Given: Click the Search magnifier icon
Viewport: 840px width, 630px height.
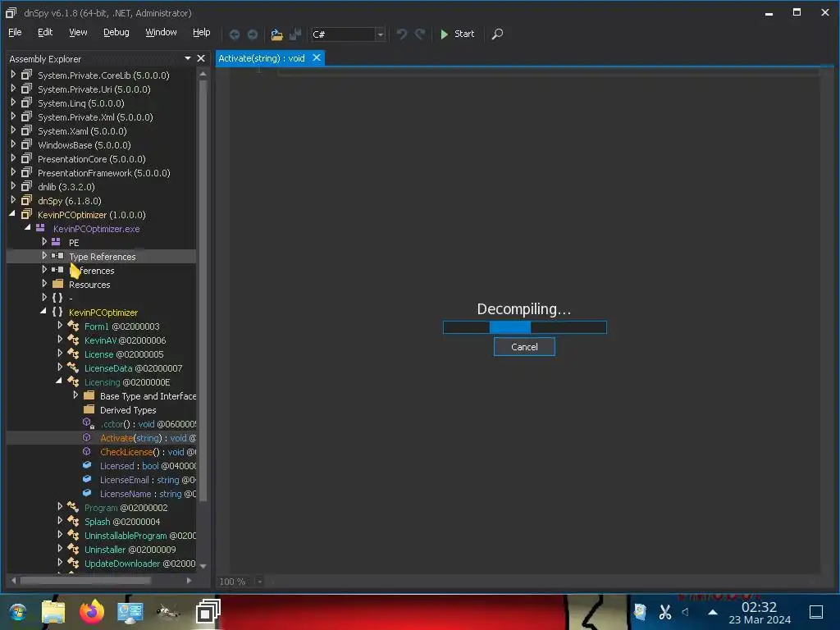Looking at the screenshot, I should tap(497, 34).
